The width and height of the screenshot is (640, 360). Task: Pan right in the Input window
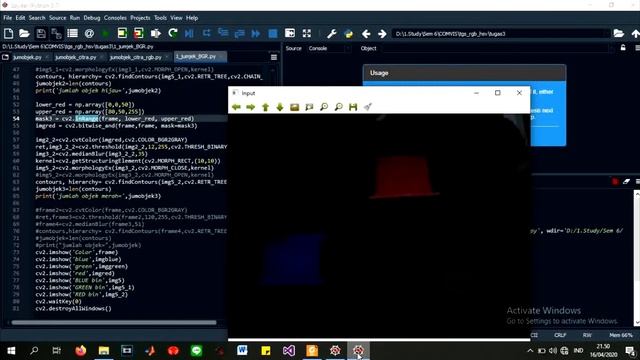pyautogui.click(x=251, y=107)
